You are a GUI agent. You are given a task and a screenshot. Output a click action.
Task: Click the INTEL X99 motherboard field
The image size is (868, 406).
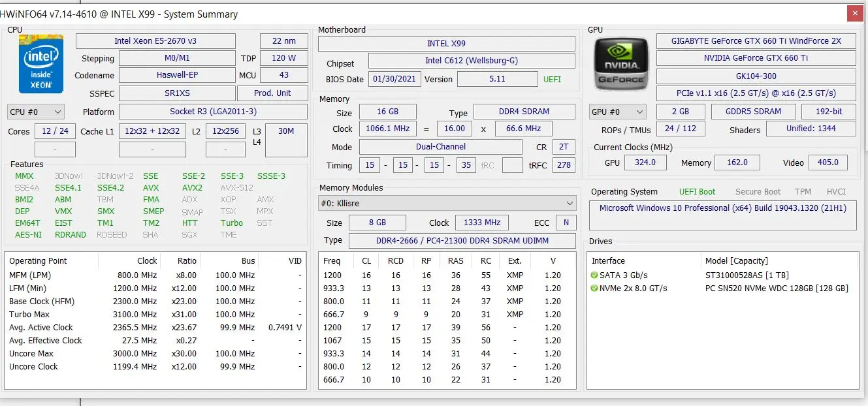click(x=447, y=44)
